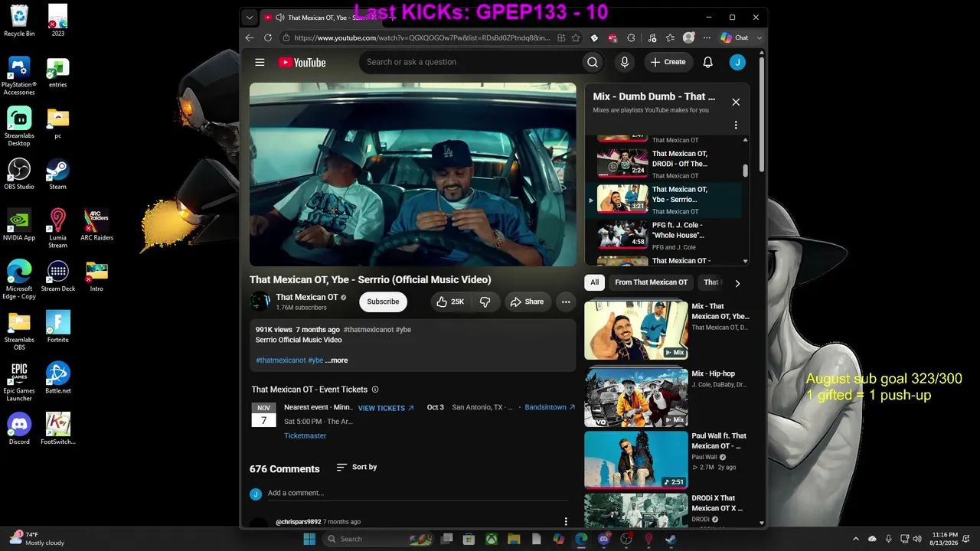This screenshot has height=551, width=980.
Task: Open the Mix - Hip-hop thumbnail
Action: pos(636,397)
